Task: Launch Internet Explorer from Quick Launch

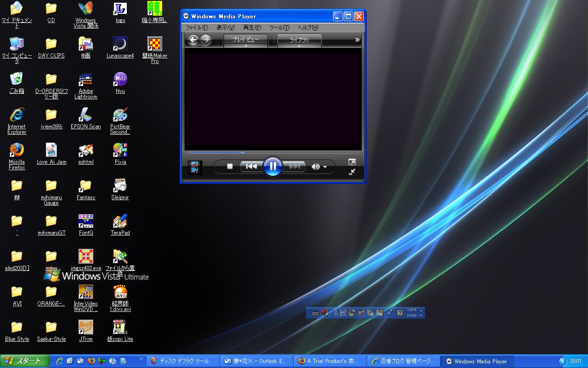Action: point(60,361)
